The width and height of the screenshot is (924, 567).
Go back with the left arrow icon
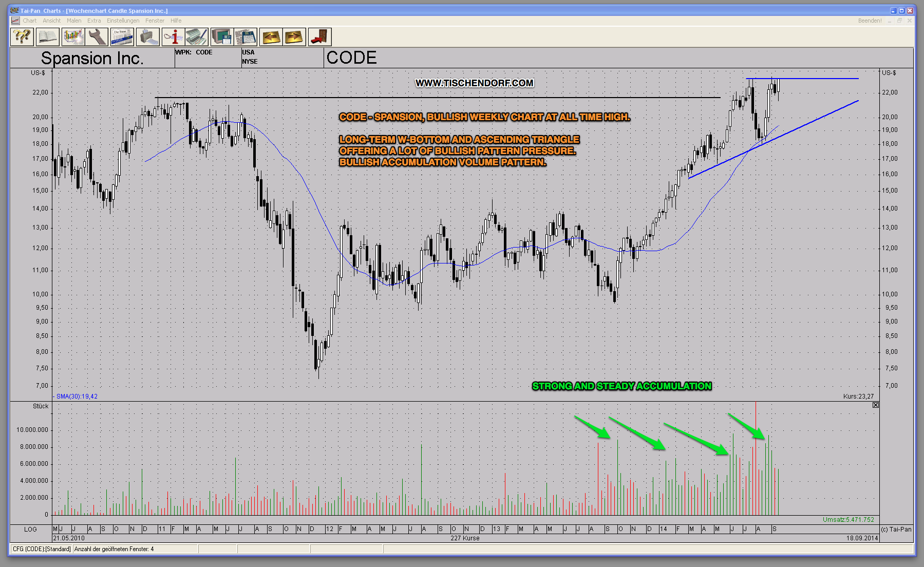coord(271,37)
